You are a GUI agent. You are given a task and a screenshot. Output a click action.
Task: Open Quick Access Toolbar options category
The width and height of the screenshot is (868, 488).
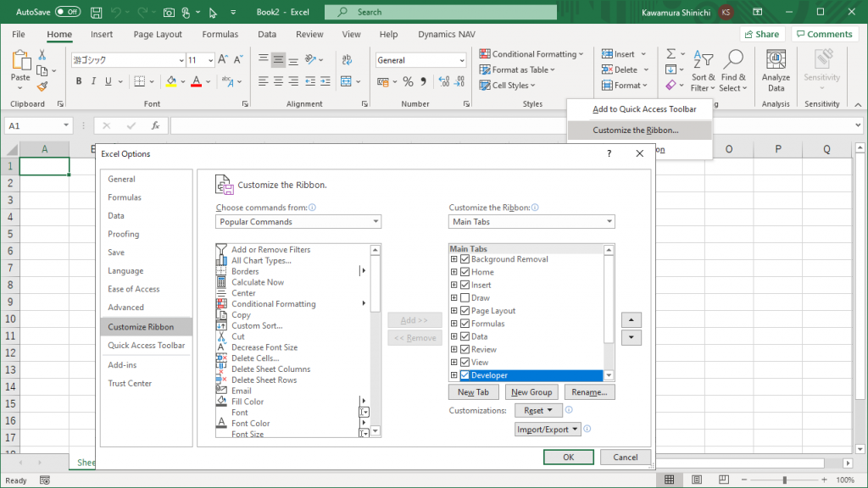click(x=146, y=346)
